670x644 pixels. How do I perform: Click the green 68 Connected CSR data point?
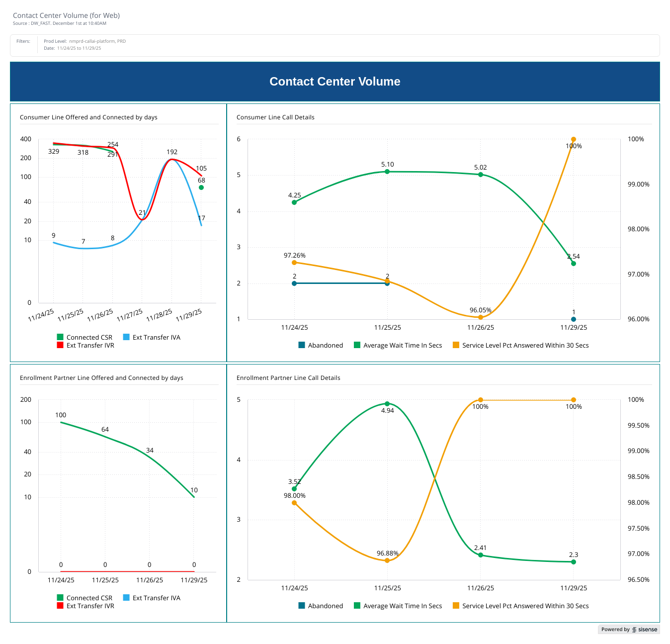coord(201,187)
